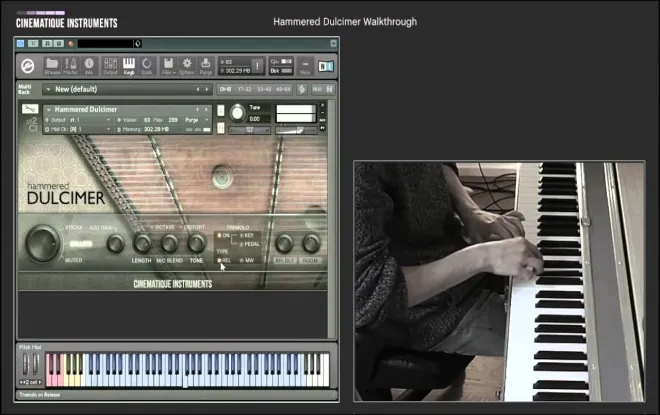The height and width of the screenshot is (415, 660).
Task: Click the Info icon
Action: pos(89,66)
